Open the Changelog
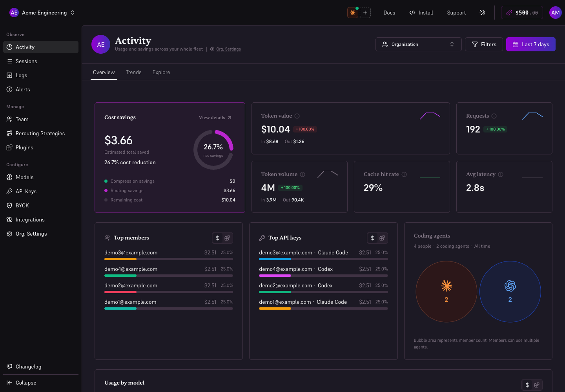The image size is (565, 392). point(41,367)
